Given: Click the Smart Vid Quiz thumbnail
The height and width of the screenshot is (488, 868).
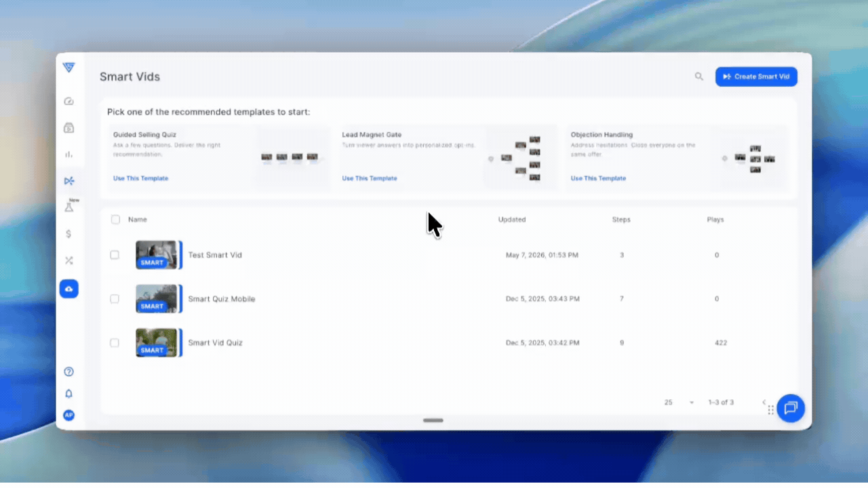Looking at the screenshot, I should [x=159, y=343].
